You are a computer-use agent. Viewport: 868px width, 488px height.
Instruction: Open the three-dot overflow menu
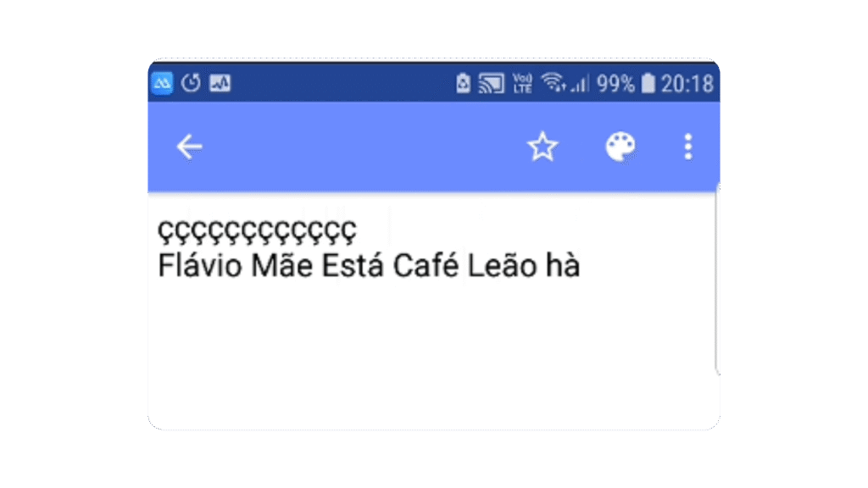click(687, 147)
